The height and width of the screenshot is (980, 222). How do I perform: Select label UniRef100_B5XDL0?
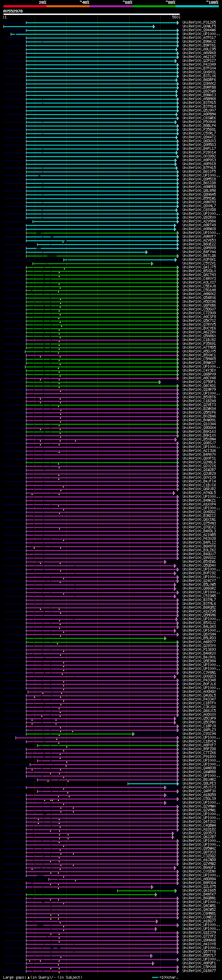(199, 271)
